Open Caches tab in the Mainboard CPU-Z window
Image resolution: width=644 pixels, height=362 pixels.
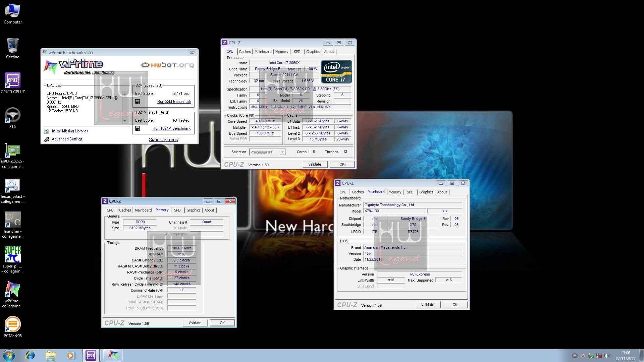click(358, 192)
